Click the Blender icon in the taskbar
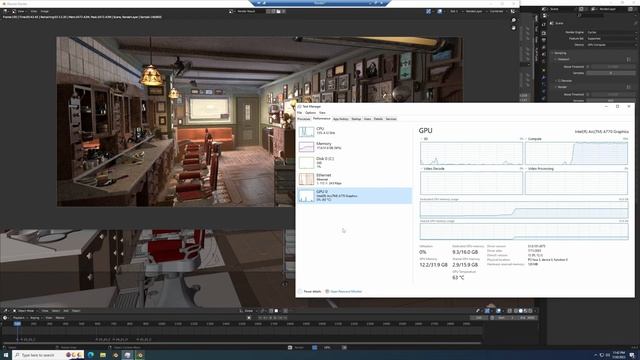Screen dimensions: 640x360 click(116, 355)
